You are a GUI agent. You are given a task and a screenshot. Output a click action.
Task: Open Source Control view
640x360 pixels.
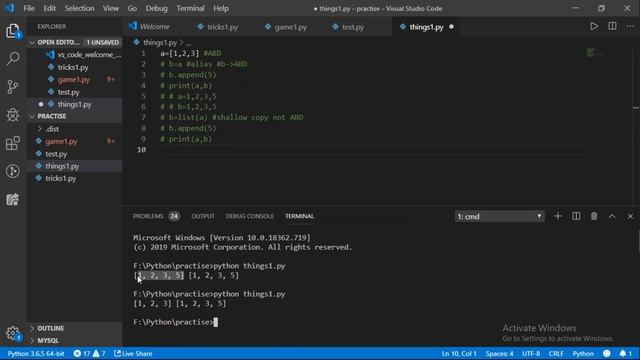(x=13, y=87)
